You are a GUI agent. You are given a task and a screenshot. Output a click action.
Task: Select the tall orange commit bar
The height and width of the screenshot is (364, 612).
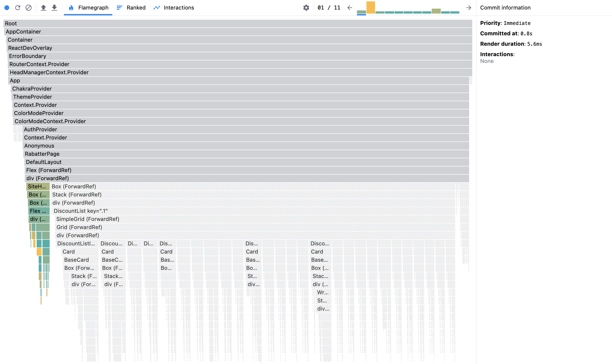tap(371, 7)
